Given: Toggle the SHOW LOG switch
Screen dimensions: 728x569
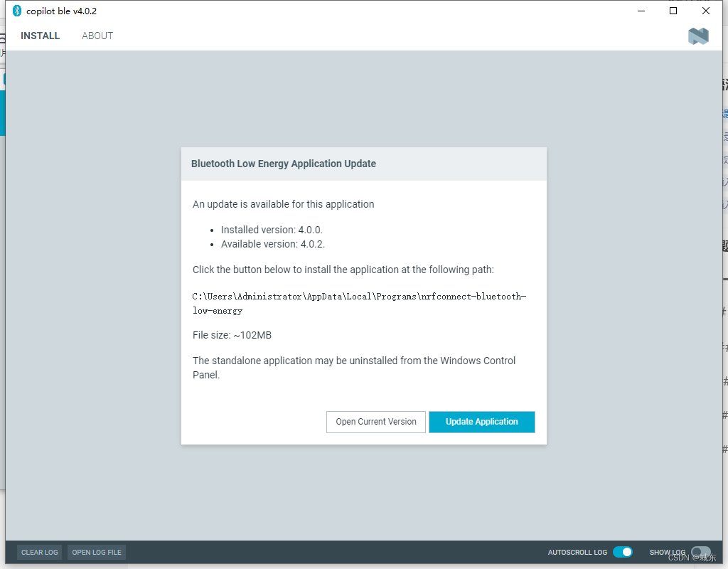Looking at the screenshot, I should point(700,552).
